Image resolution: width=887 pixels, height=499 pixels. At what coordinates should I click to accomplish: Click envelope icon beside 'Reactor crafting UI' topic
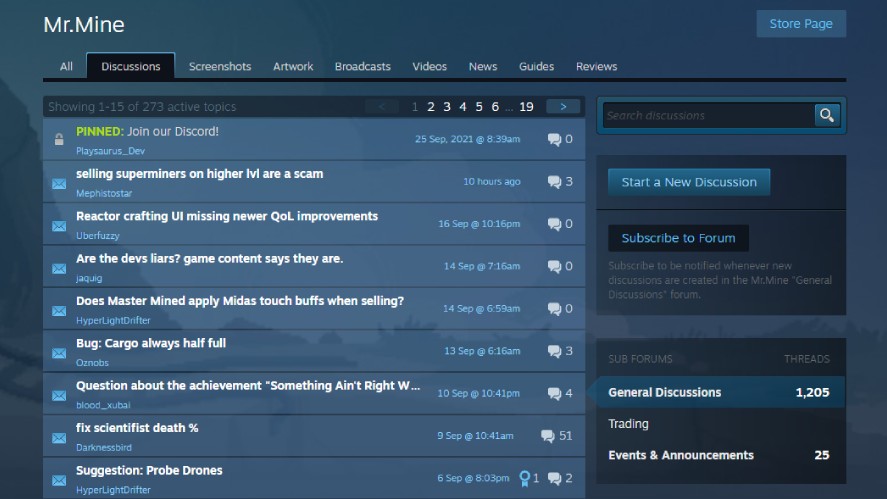59,226
